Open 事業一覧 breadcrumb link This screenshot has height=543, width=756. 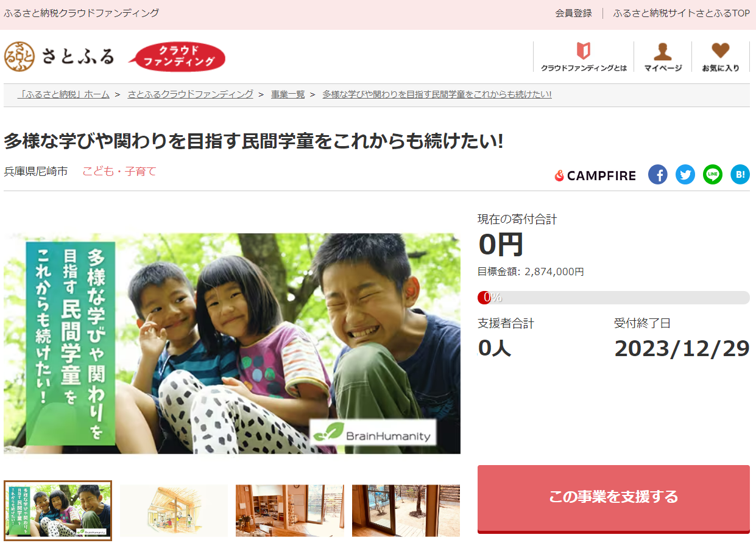[x=288, y=94]
